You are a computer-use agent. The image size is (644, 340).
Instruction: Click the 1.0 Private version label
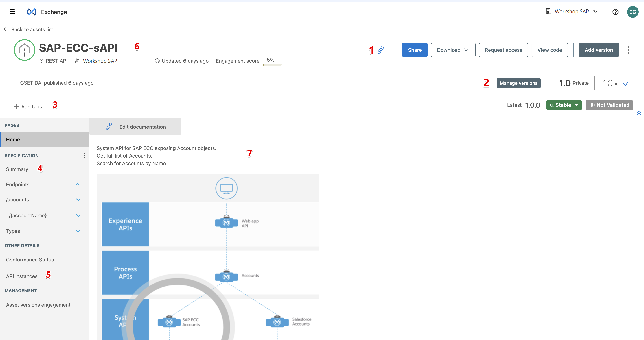(573, 83)
